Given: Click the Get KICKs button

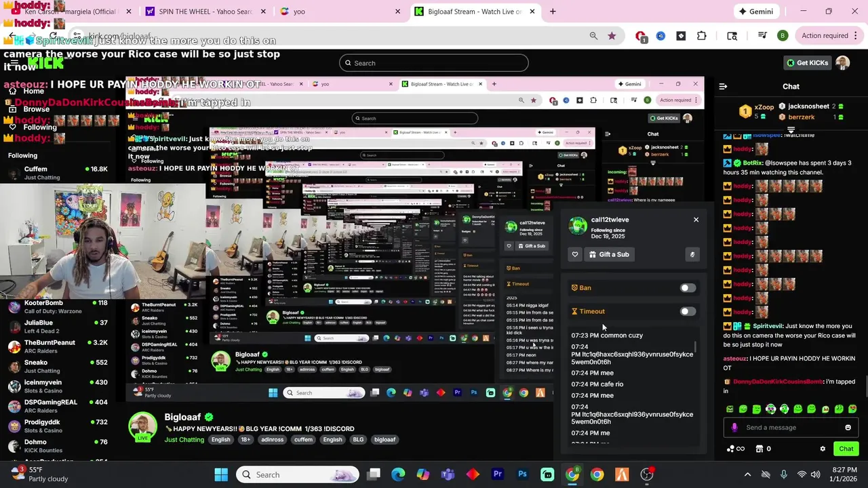Looking at the screenshot, I should coord(807,63).
